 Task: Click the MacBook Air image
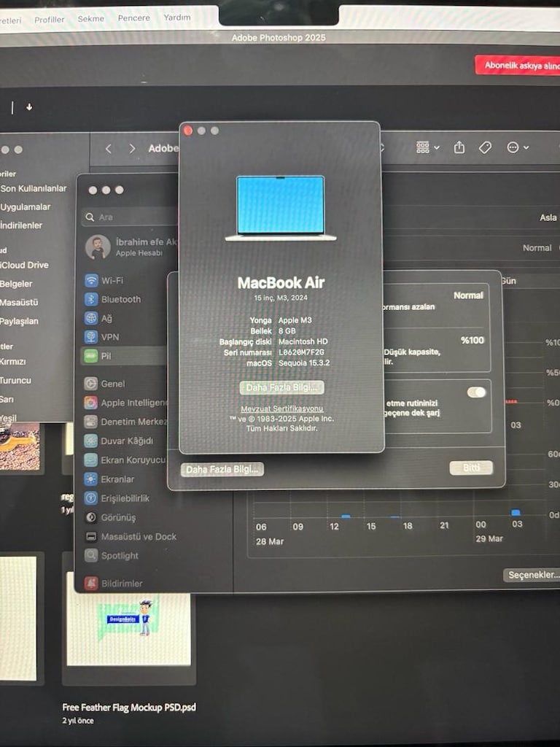pyautogui.click(x=281, y=208)
